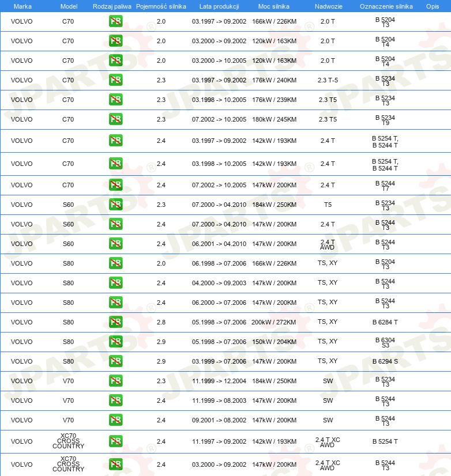Click the '176kW / 240KM' power cell
The height and width of the screenshot is (476, 451).
pyautogui.click(x=274, y=80)
